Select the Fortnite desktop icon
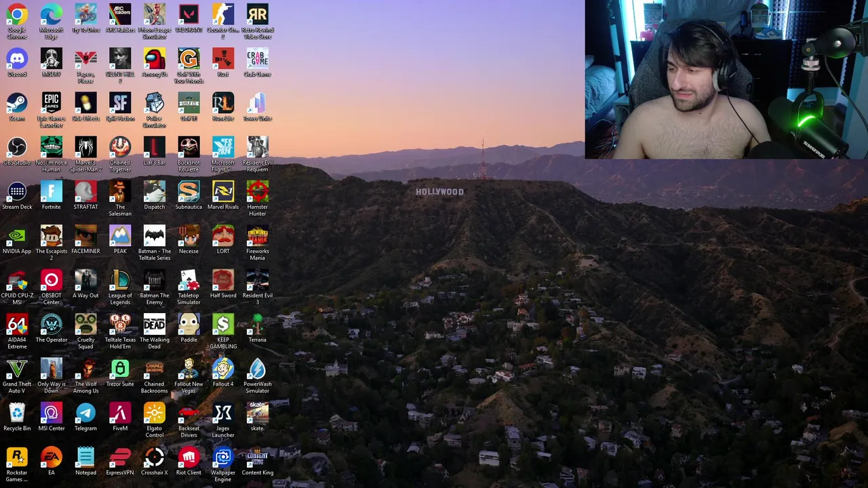The image size is (868, 488). click(52, 195)
